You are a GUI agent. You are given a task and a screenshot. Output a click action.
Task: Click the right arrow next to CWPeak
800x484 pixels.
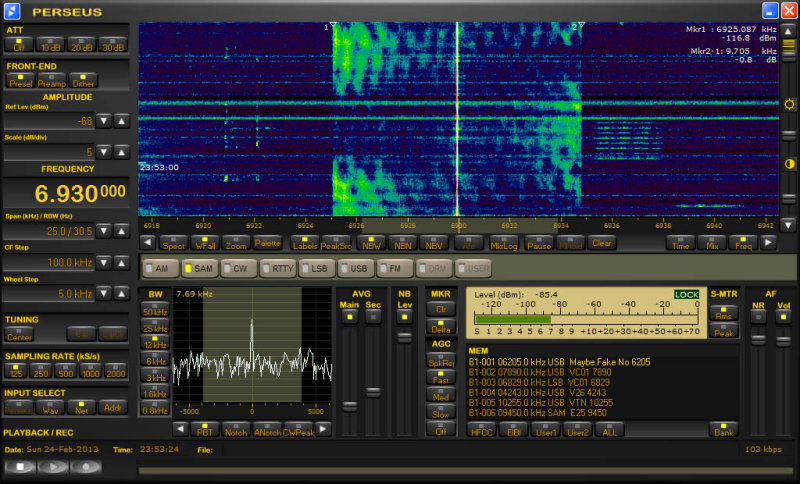coord(323,429)
